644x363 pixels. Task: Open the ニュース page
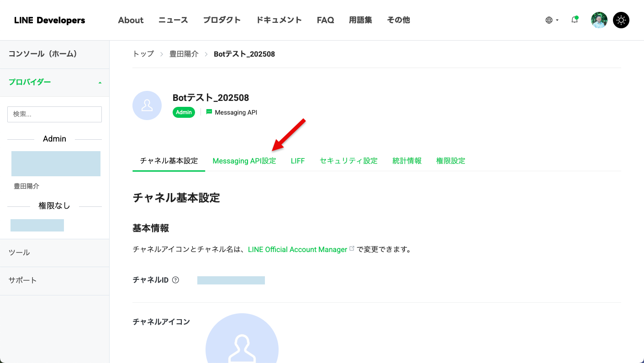[173, 20]
